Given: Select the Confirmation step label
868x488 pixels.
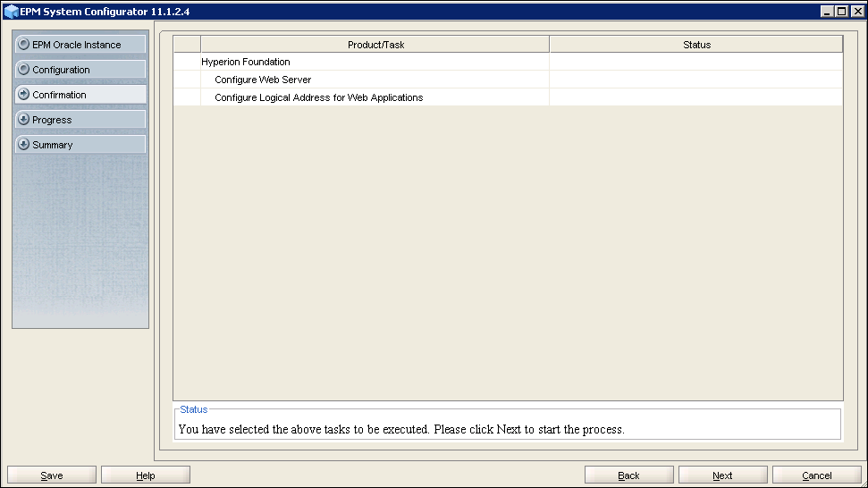Looking at the screenshot, I should coord(59,95).
